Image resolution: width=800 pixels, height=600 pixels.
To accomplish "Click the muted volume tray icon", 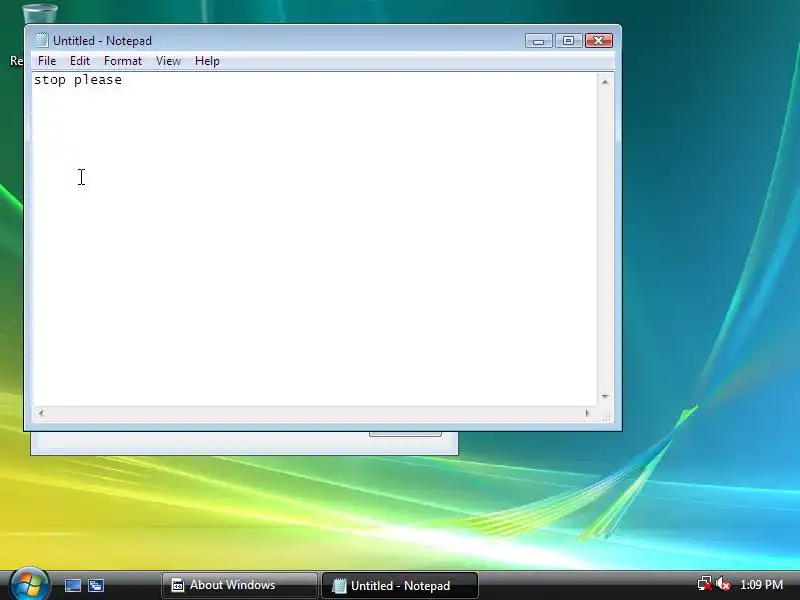I will point(723,584).
